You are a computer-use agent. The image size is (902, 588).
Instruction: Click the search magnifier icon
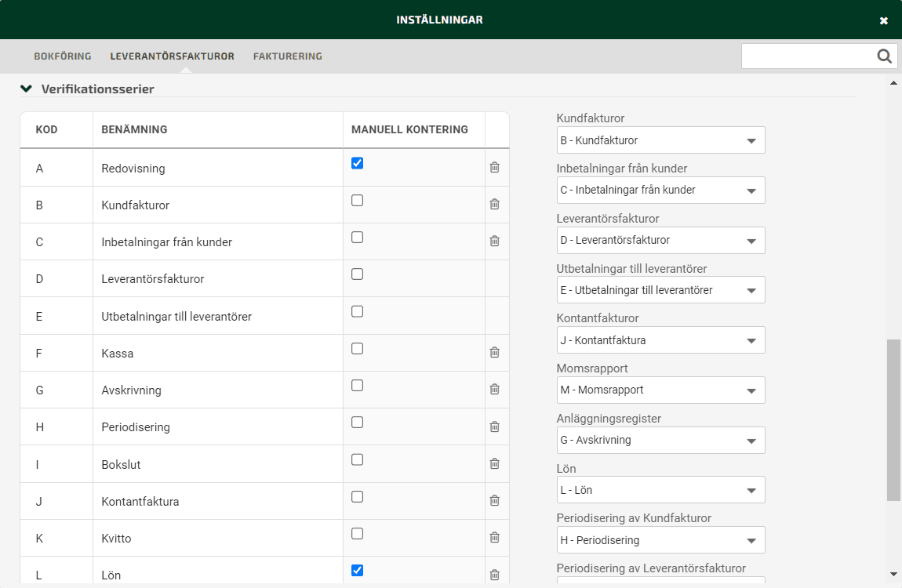pos(884,56)
